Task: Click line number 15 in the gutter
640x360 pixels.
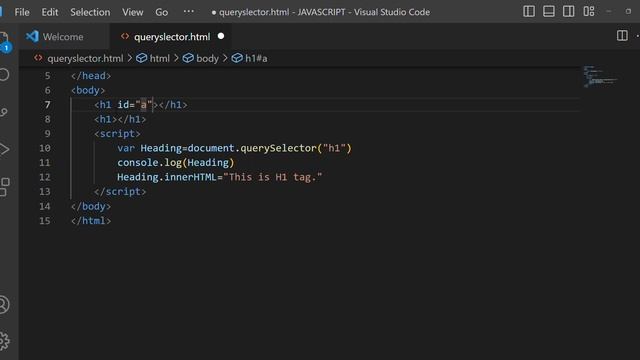Action: click(45, 221)
